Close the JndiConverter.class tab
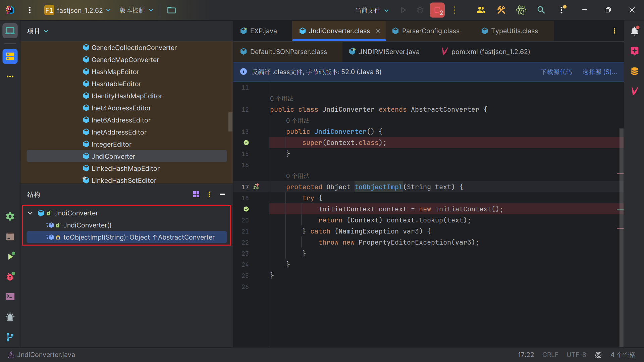Screen dimensions: 644x362 click(x=378, y=31)
